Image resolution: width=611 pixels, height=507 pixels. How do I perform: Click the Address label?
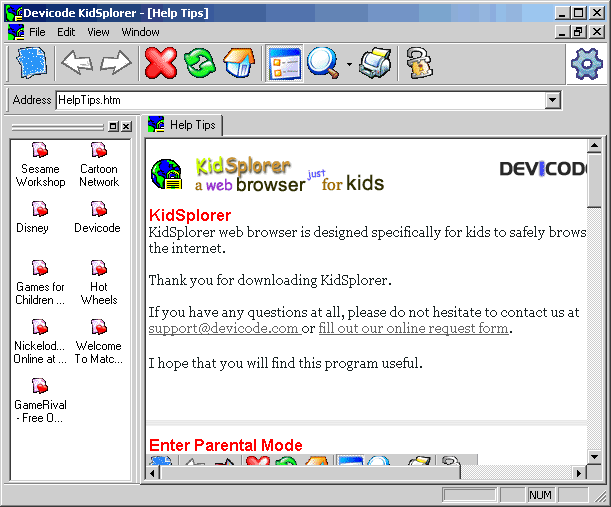pos(32,100)
